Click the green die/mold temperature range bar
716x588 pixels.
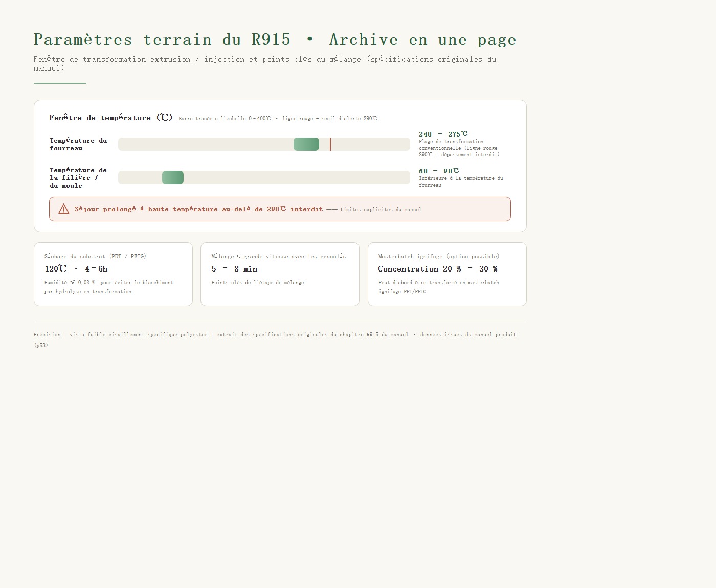pos(173,177)
